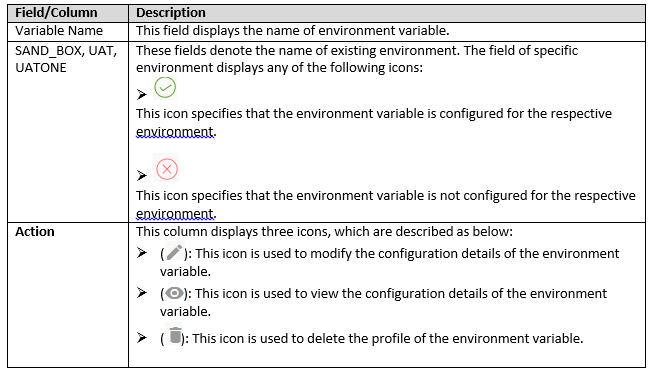Click the bold Action cell label
654x372 pixels.
pos(35,231)
